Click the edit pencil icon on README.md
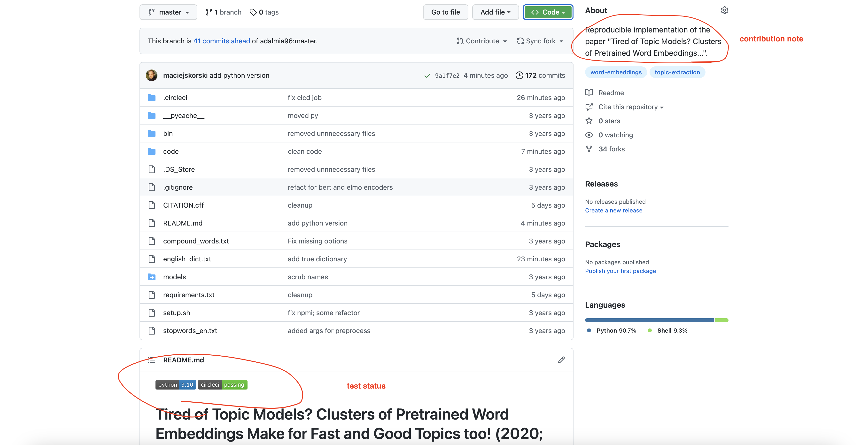The image size is (868, 445). [562, 360]
